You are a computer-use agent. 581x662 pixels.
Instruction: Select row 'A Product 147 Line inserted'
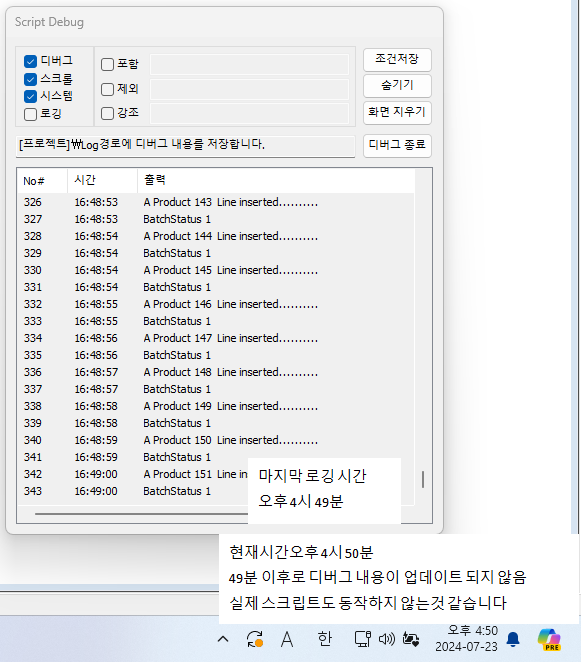(x=216, y=338)
